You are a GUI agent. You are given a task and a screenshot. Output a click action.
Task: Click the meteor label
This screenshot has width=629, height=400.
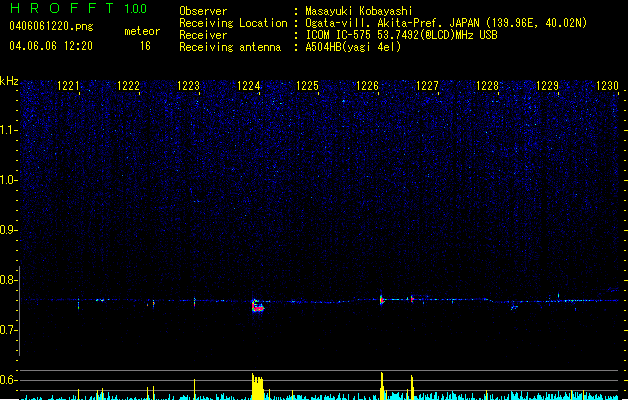point(142,31)
